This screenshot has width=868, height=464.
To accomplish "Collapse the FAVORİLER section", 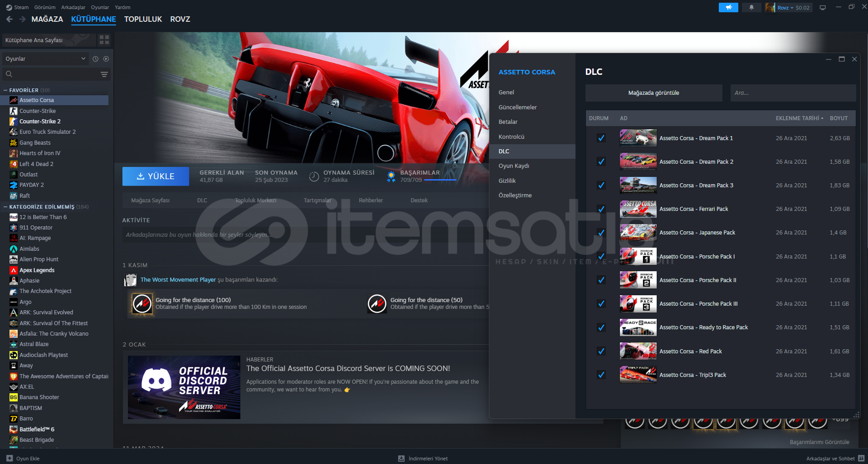I will pyautogui.click(x=5, y=90).
